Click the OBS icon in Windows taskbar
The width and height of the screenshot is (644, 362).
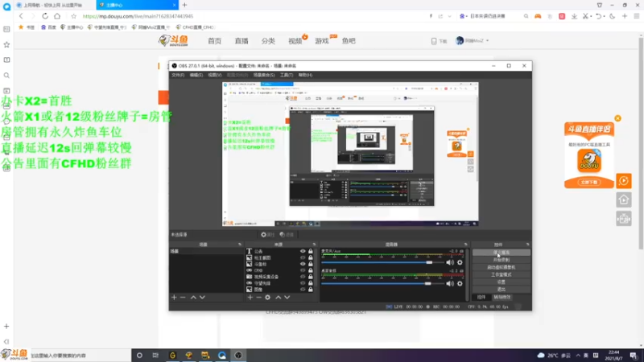[238, 356]
